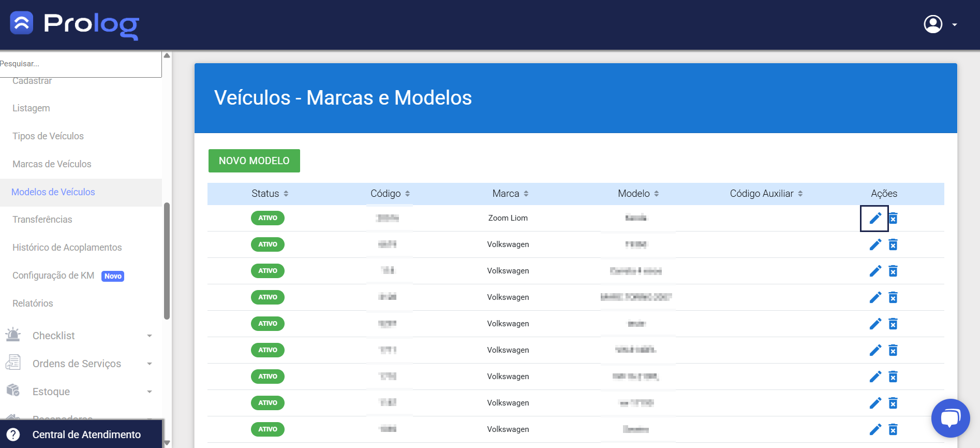This screenshot has width=980, height=448.
Task: Click the Prolog logo
Action: tap(75, 24)
